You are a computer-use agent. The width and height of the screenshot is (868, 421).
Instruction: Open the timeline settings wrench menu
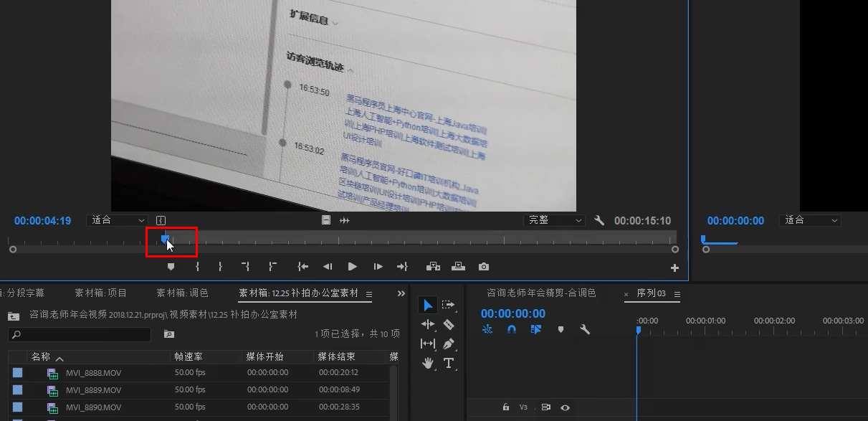pyautogui.click(x=585, y=329)
